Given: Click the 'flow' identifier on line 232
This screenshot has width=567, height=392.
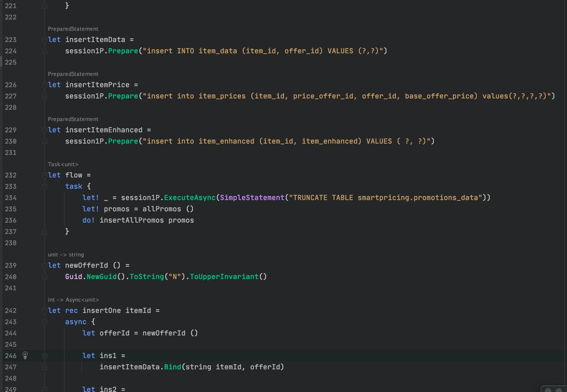Looking at the screenshot, I should click(x=74, y=175).
